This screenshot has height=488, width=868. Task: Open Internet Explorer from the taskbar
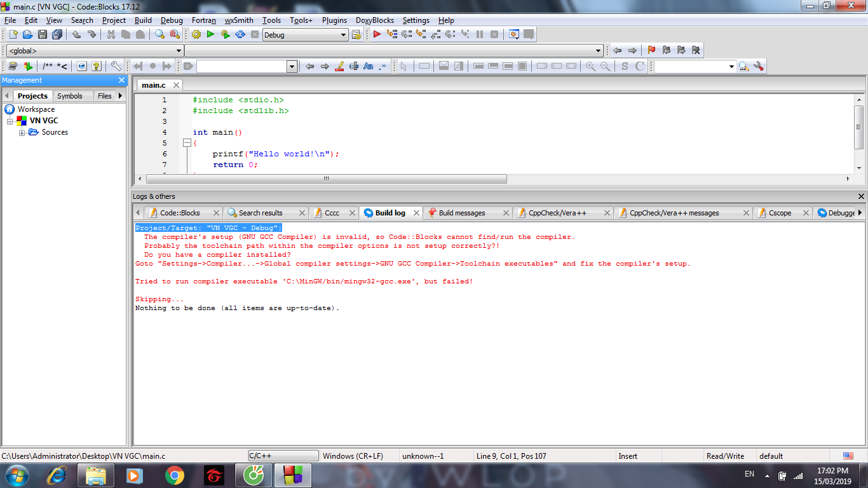point(57,475)
